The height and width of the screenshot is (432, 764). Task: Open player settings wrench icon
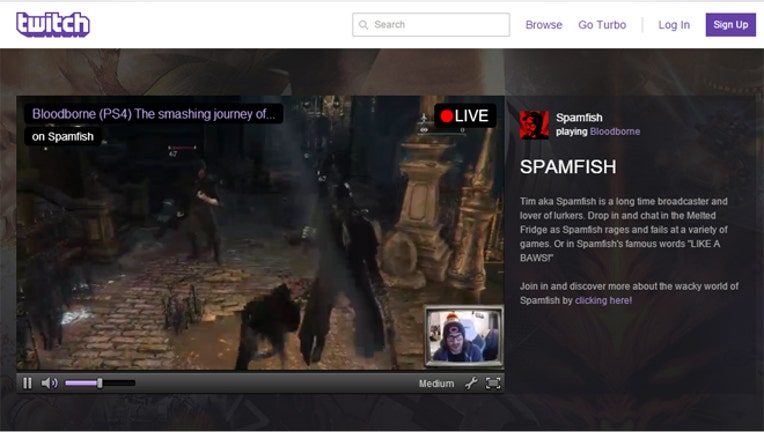coord(471,383)
